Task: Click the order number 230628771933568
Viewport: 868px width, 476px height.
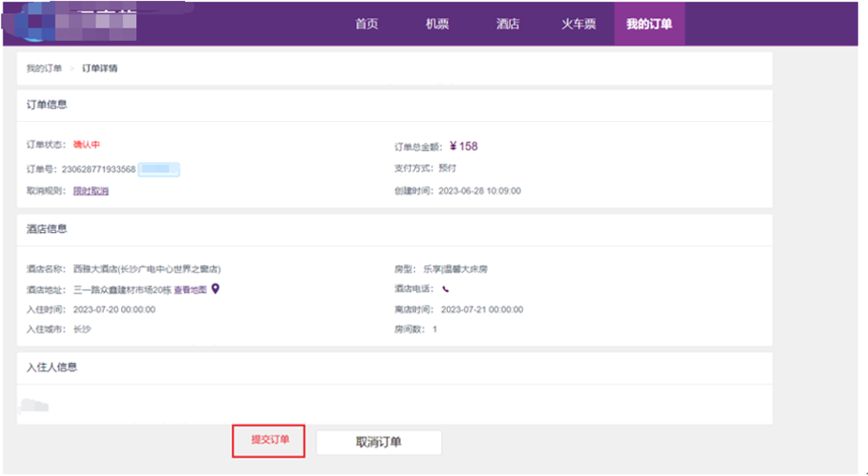Action: click(104, 170)
